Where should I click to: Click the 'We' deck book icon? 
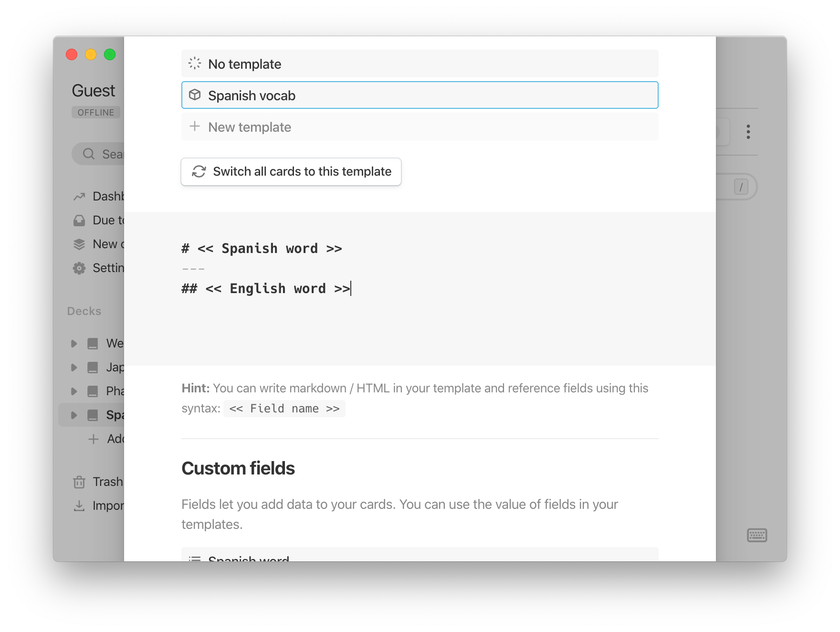(x=93, y=343)
